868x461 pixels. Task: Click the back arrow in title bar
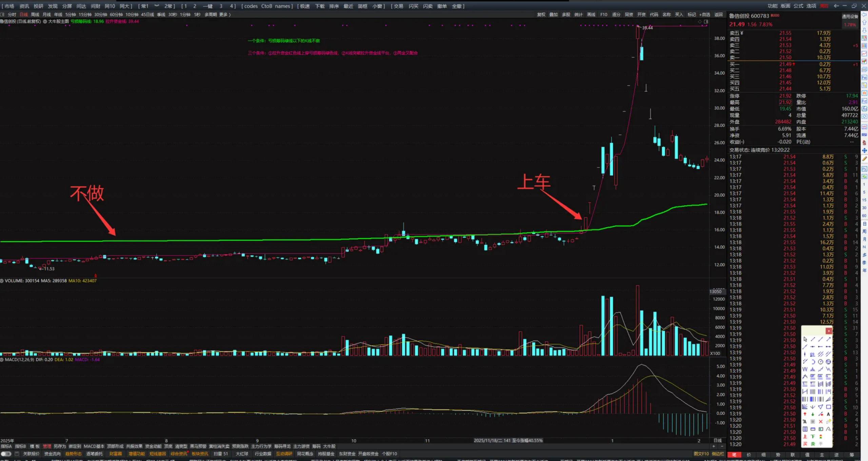tap(836, 6)
